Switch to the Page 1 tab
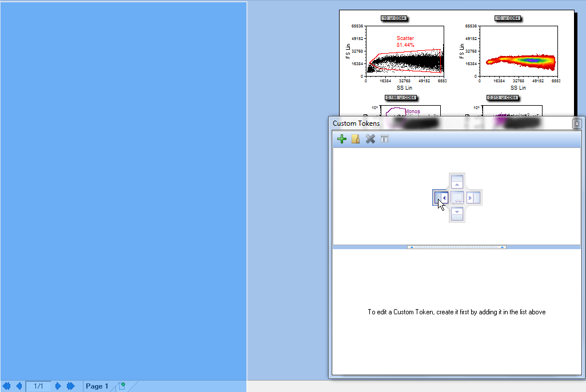The height and width of the screenshot is (392, 586). tap(97, 386)
